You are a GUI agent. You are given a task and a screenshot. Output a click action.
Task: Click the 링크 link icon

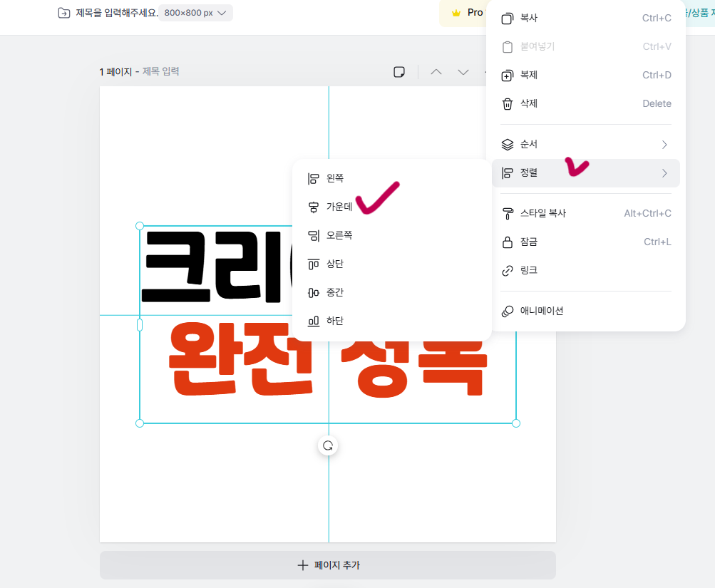[507, 270]
